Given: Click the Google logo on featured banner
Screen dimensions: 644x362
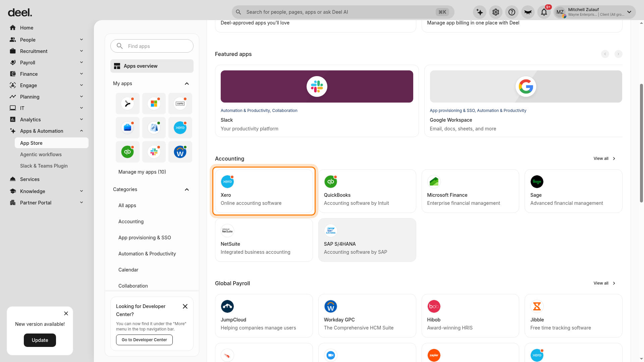Looking at the screenshot, I should click(x=526, y=86).
